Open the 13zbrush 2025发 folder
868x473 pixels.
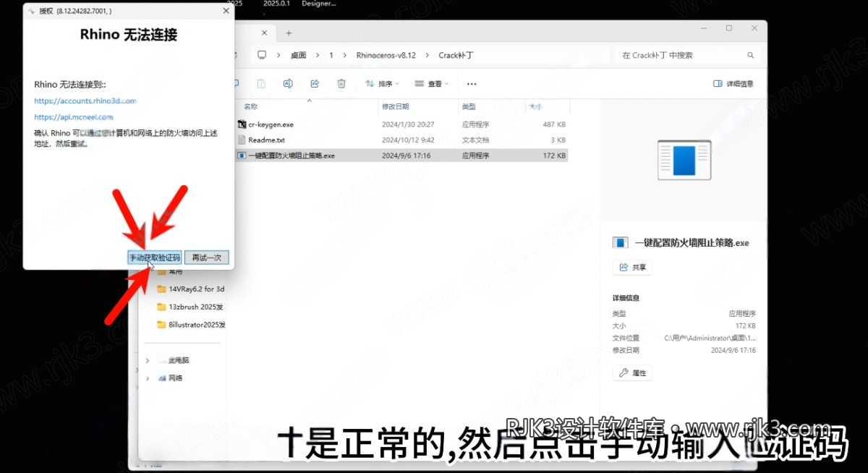[190, 307]
